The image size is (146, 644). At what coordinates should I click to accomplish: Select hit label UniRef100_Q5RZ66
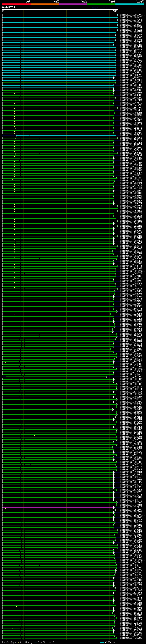coord(131,138)
